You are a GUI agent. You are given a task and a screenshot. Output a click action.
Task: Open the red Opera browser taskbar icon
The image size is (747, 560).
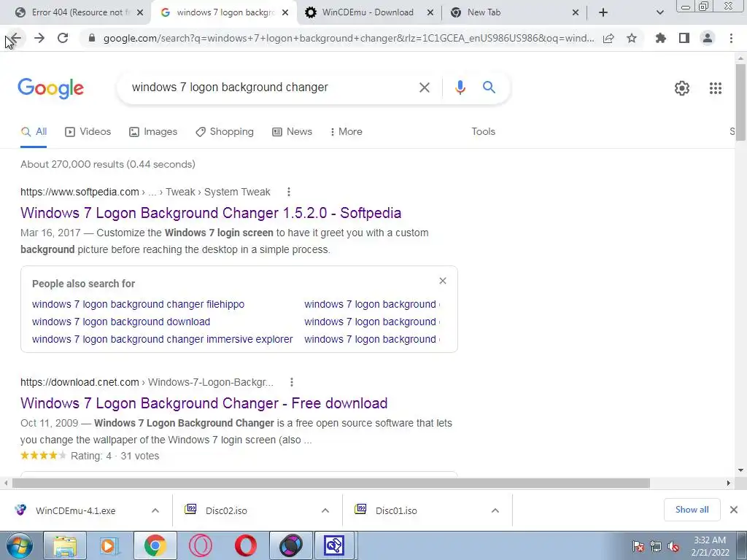tap(245, 545)
